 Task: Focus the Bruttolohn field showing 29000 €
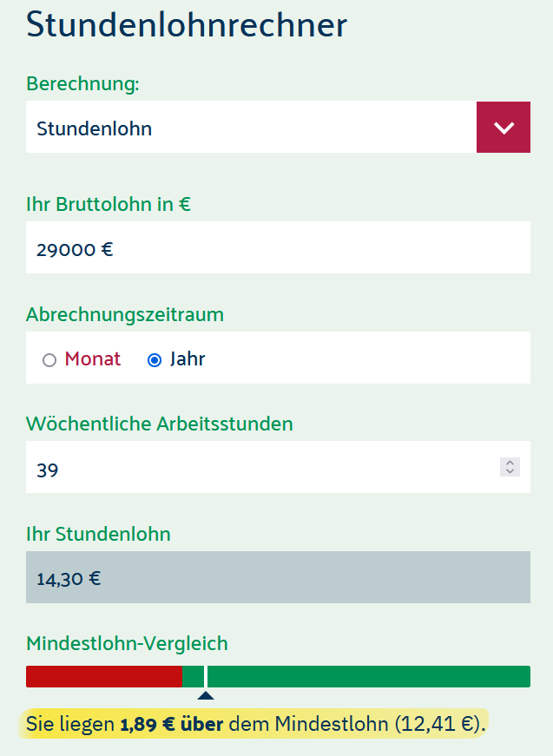pyautogui.click(x=278, y=247)
